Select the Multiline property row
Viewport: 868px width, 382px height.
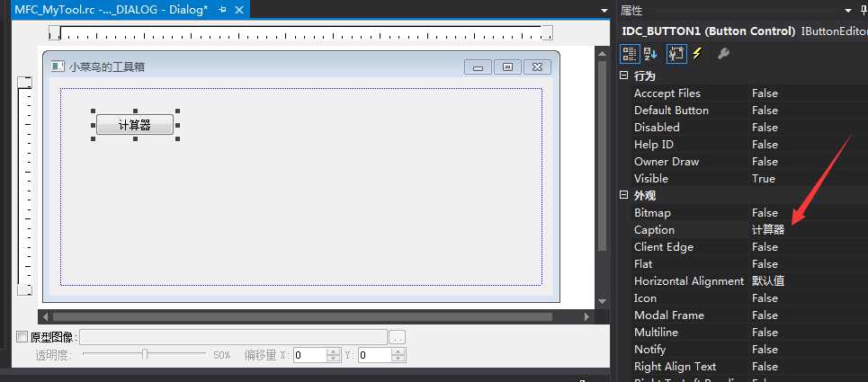pyautogui.click(x=743, y=333)
